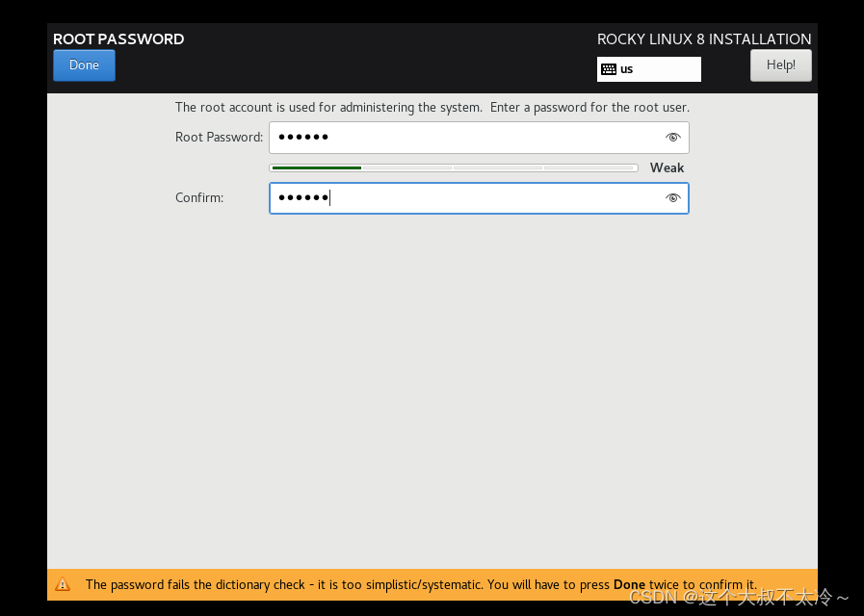This screenshot has height=616, width=864.
Task: Click the blue Done button
Action: [x=85, y=64]
